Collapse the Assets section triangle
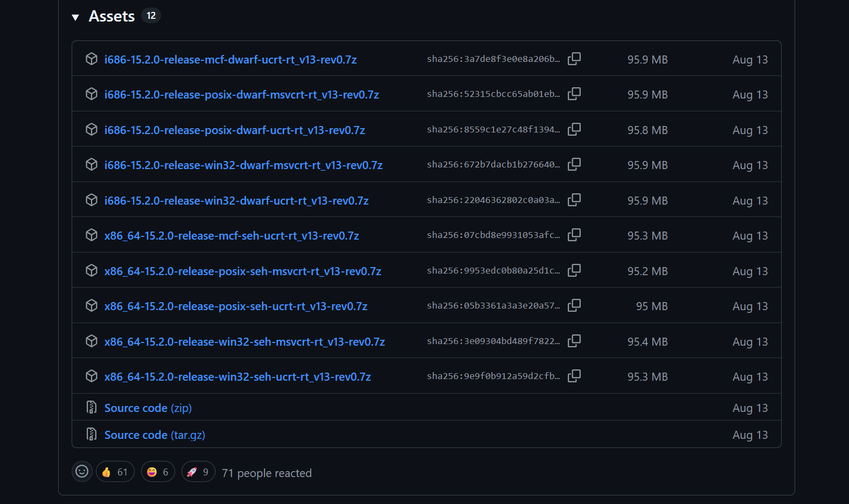The width and height of the screenshot is (849, 504). [x=75, y=17]
